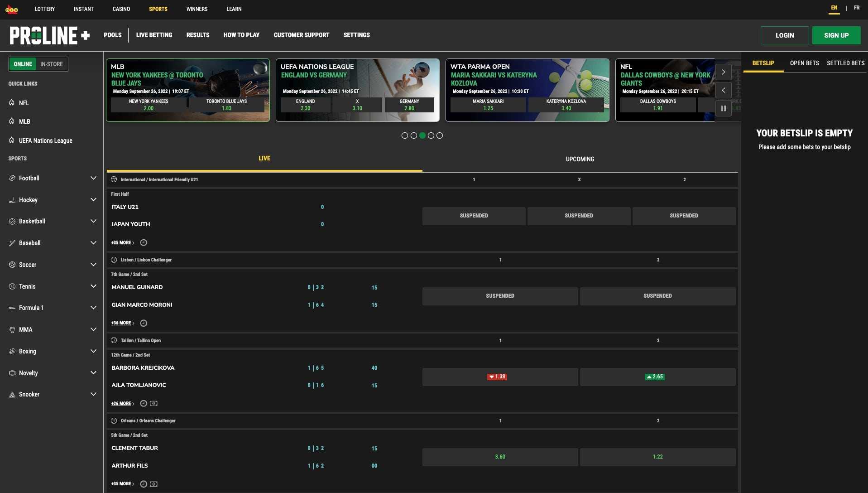This screenshot has width=868, height=493.
Task: Open +35 MORE for Italy U21 match
Action: tap(123, 243)
